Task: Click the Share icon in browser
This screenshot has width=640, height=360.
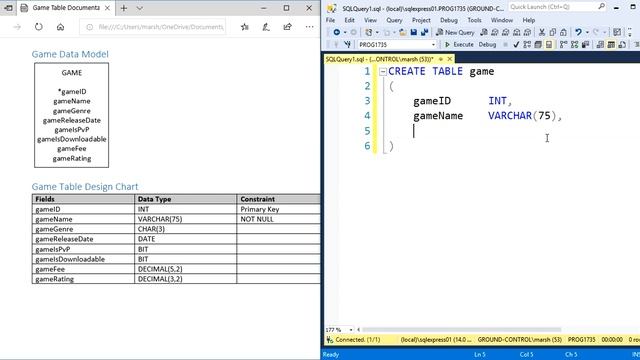Action: coord(287,27)
